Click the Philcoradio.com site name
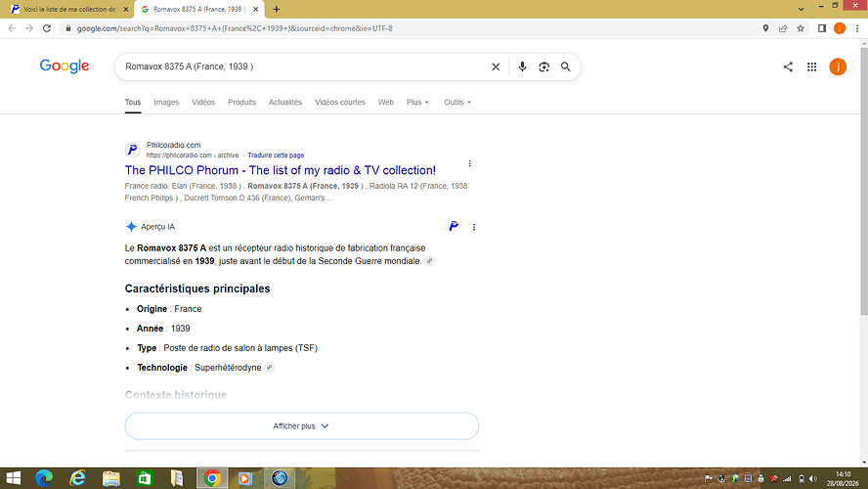The width and height of the screenshot is (868, 489). pyautogui.click(x=173, y=145)
